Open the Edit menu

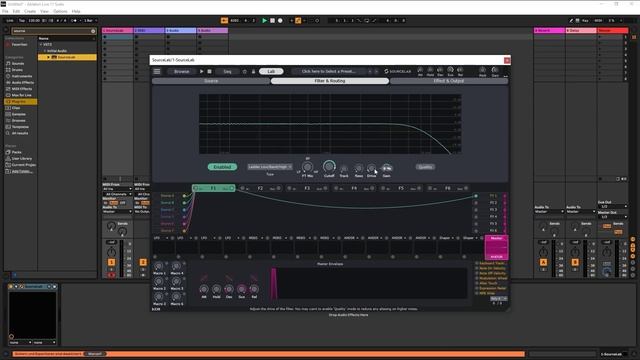[16, 11]
